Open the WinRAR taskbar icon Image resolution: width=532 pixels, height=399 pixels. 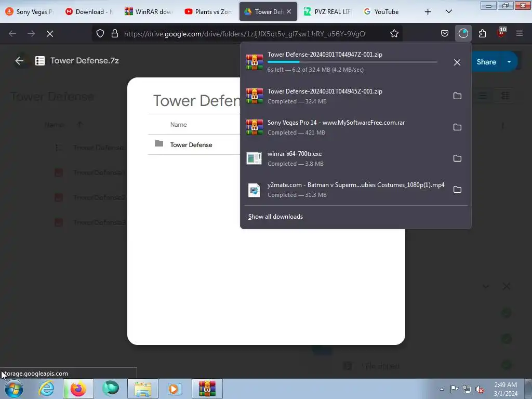click(x=207, y=389)
